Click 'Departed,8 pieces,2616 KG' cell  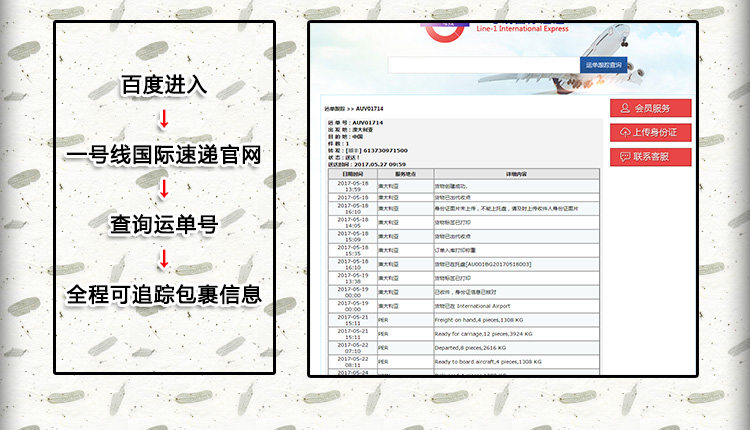pyautogui.click(x=517, y=348)
